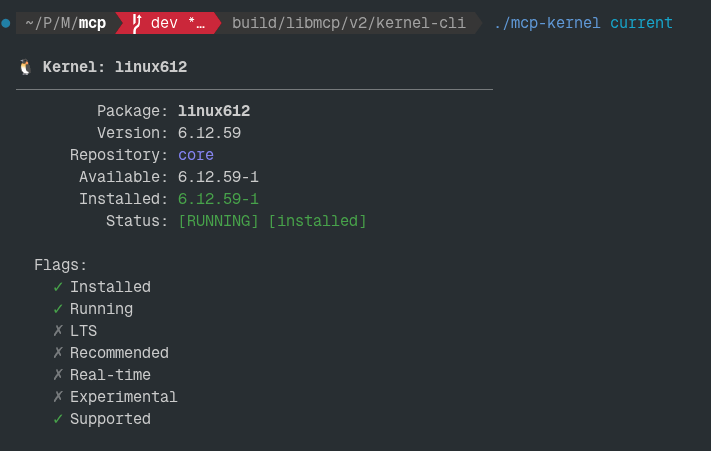711x451 pixels.
Task: Click the bold linux612 package name value
Action: tap(214, 111)
